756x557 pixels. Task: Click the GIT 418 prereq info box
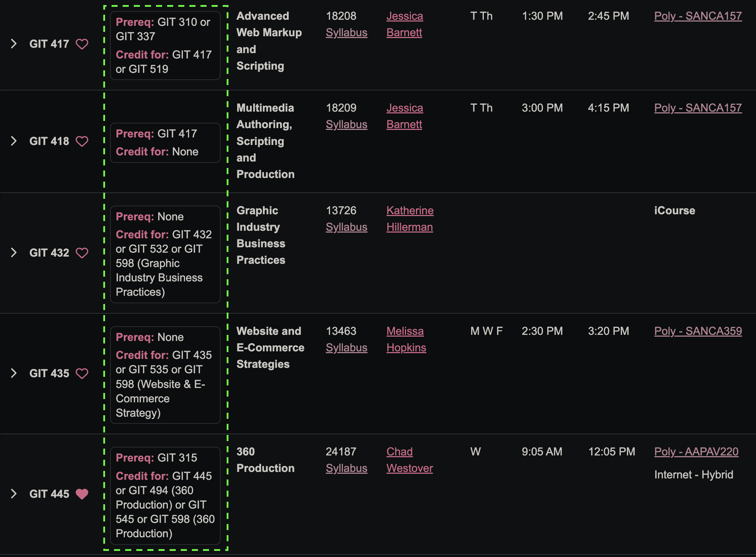tap(165, 143)
